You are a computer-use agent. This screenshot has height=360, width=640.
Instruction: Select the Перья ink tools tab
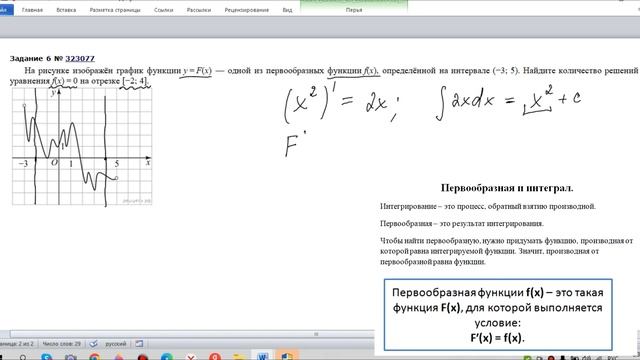(x=354, y=10)
